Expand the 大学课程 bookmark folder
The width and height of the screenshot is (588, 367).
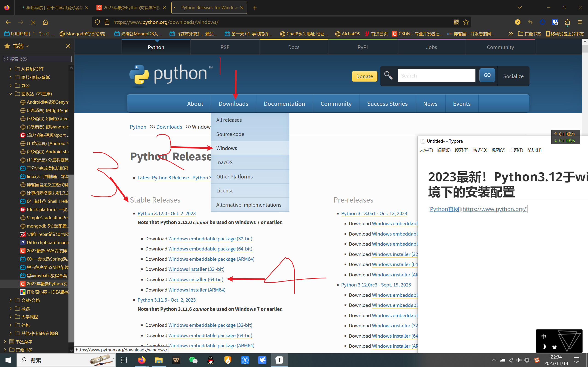point(10,317)
